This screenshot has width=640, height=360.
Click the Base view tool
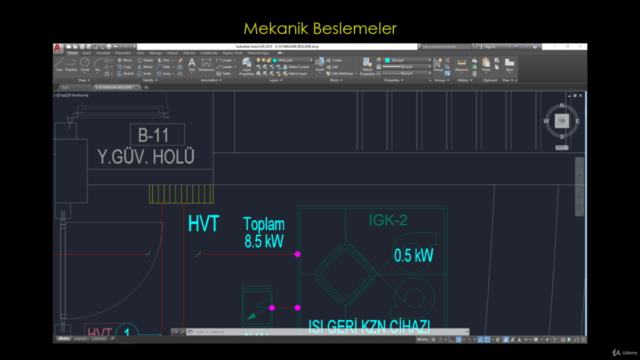(x=509, y=65)
